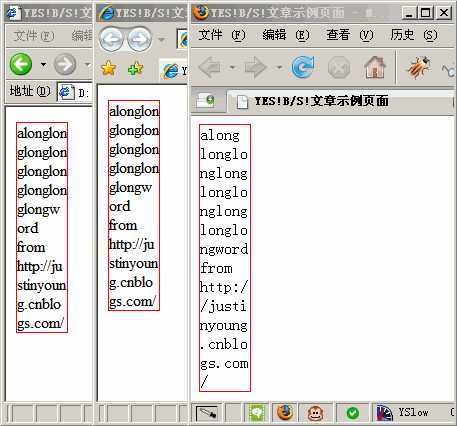457x426 pixels.
Task: Click http:/ text in Firefox page
Action: point(224,287)
